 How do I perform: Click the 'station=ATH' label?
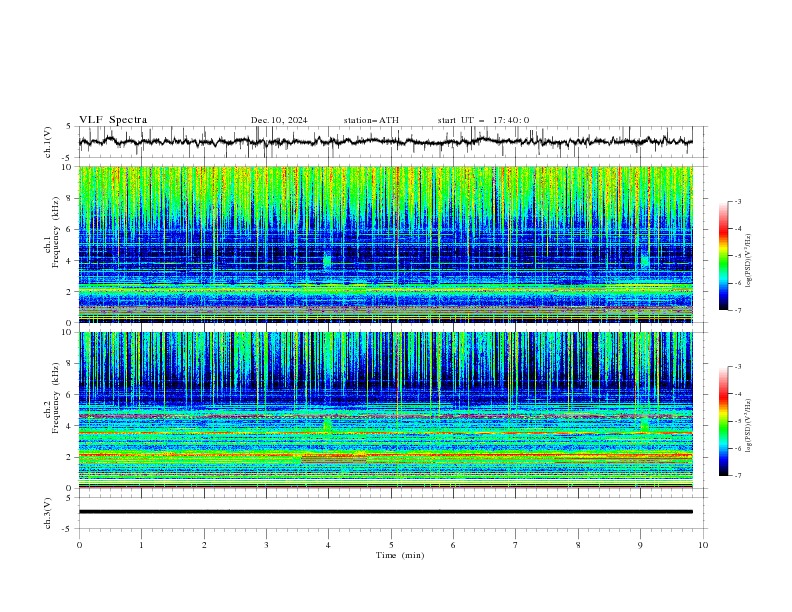pos(371,120)
